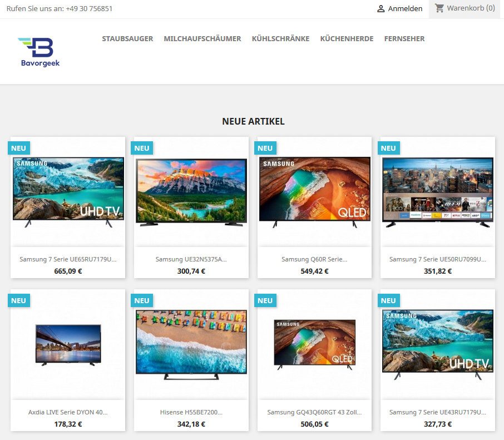Click the 506,05 € price

(x=314, y=424)
